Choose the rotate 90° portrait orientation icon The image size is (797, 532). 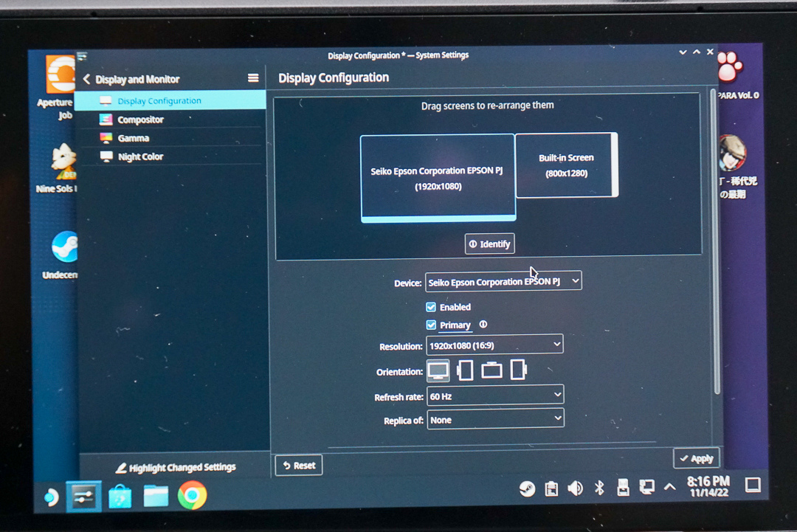tap(465, 370)
